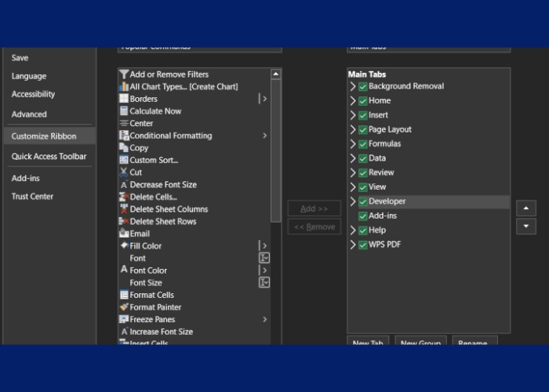Screen dimensions: 549x392
Task: Select the Add or Remove Filters funnel icon
Action: coord(124,74)
